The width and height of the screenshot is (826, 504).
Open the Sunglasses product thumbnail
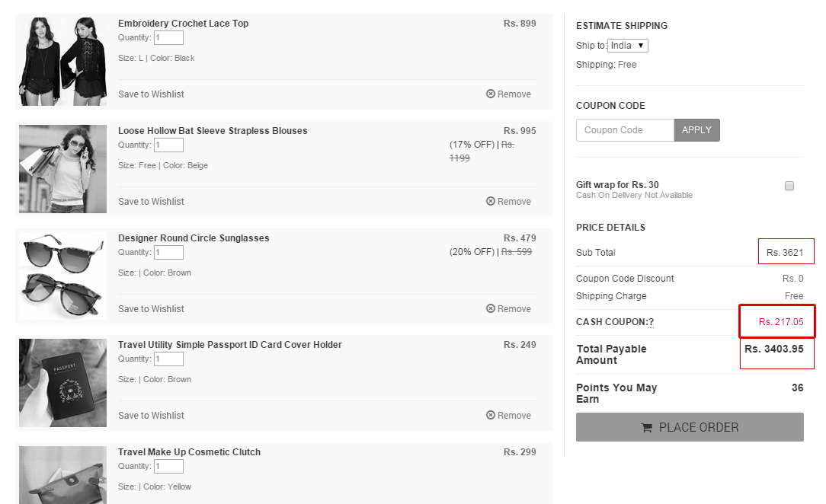click(62, 276)
